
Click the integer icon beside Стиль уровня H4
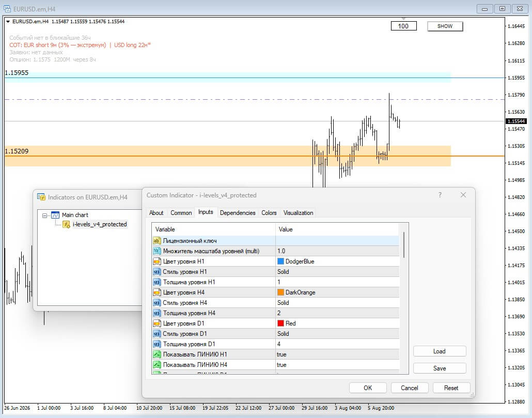coord(157,303)
